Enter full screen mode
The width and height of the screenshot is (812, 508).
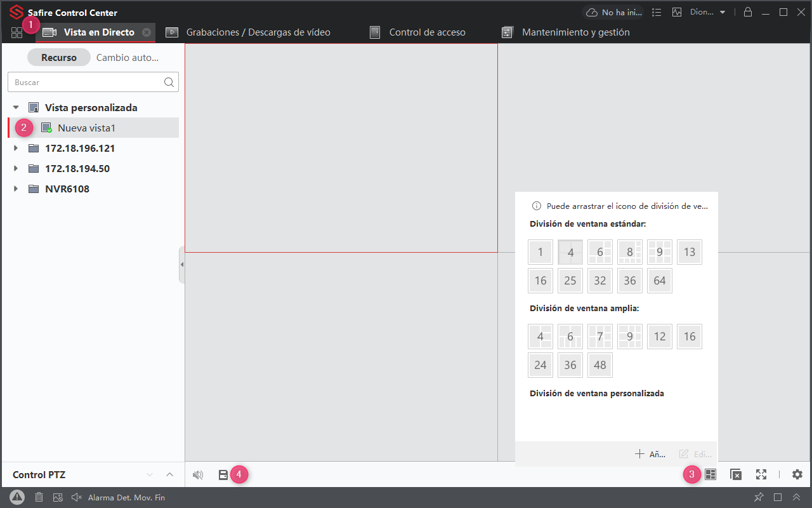[761, 474]
